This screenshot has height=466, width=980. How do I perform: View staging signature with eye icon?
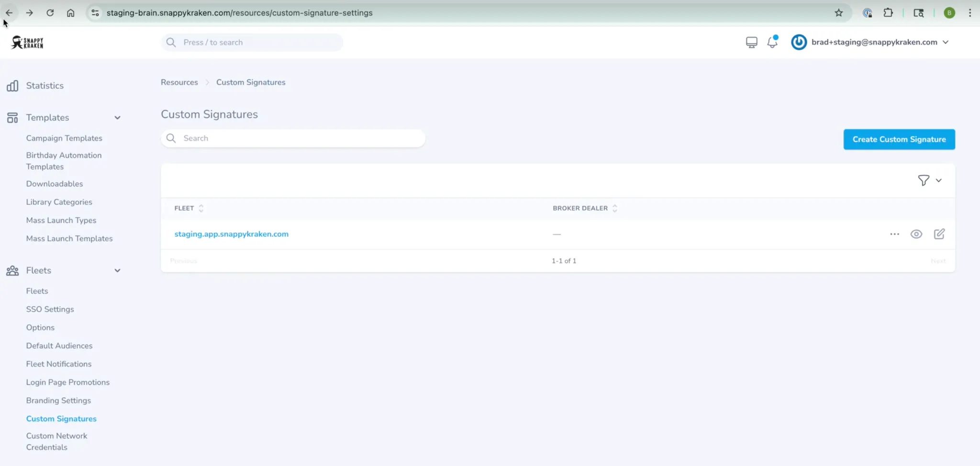click(916, 234)
